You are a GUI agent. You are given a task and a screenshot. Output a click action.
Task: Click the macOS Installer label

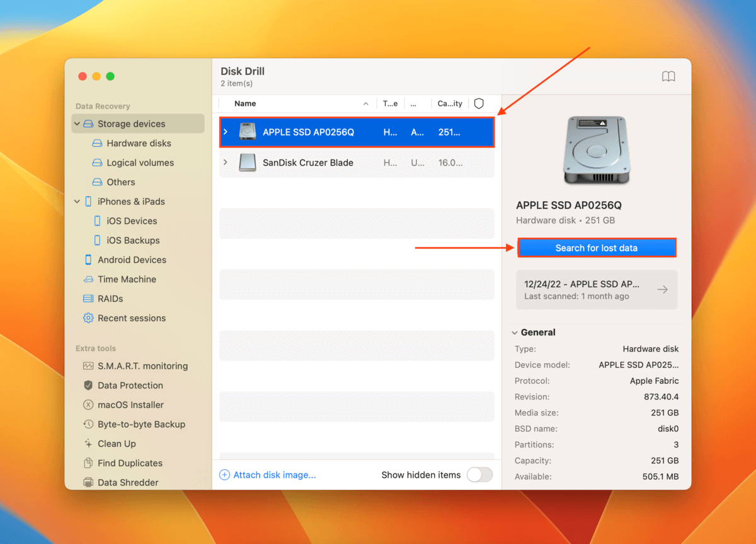point(130,405)
